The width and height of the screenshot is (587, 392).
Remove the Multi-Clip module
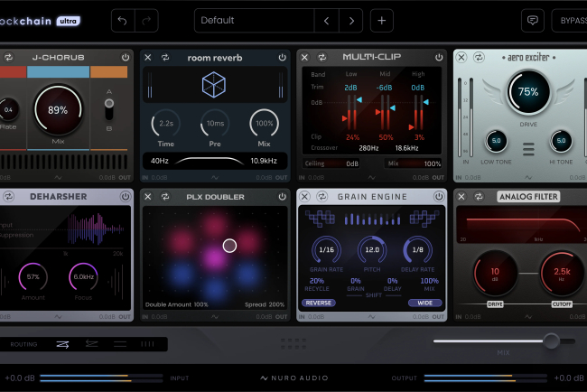[304, 57]
